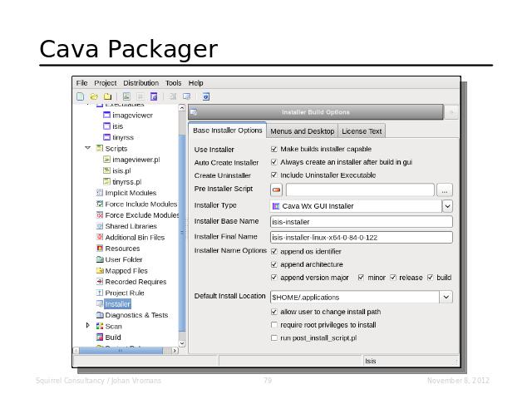
Task: Open Diagnostics & Tests item
Action: coord(136,315)
